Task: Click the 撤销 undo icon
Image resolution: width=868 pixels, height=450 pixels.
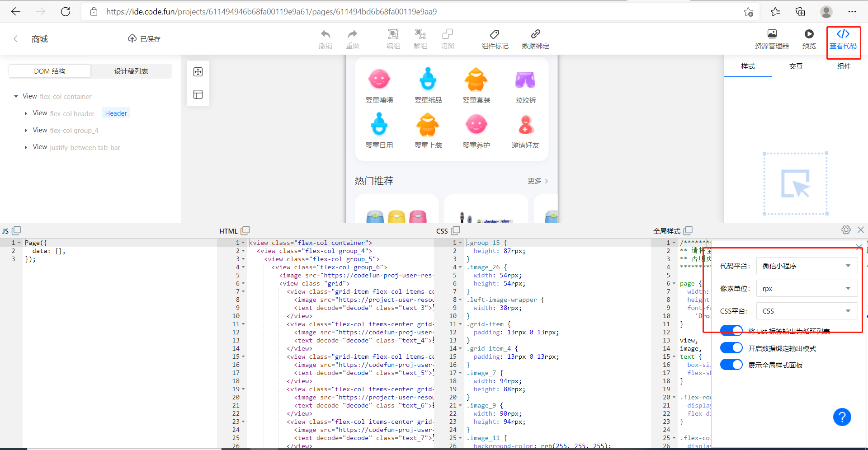Action: pos(325,38)
